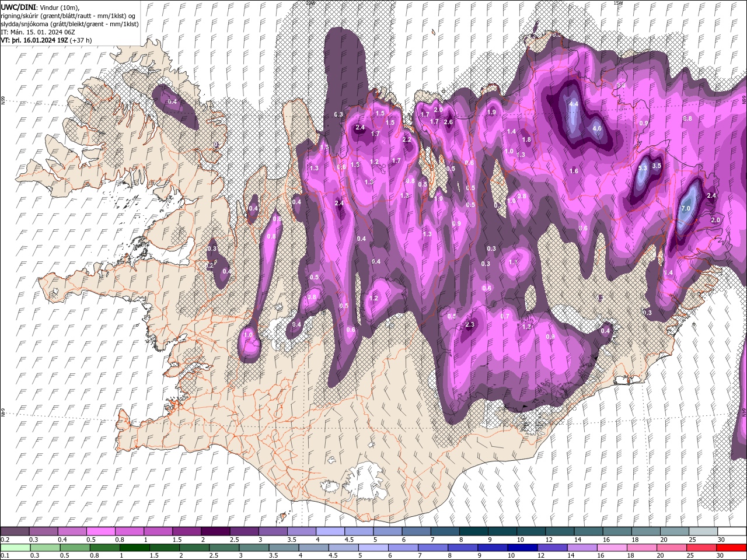Click the 'VT: þri. 16.01.2024 19Z' valid time line
This screenshot has width=747, height=560.
tap(34, 40)
